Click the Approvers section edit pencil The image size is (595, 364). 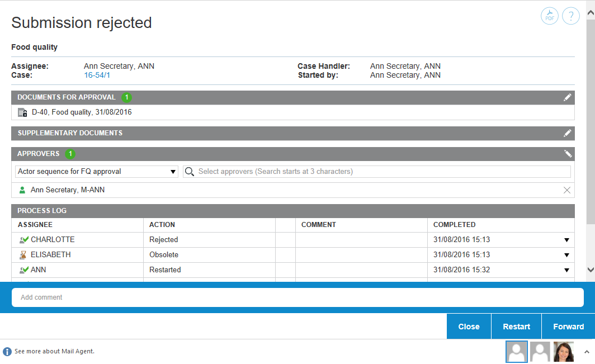pos(567,154)
